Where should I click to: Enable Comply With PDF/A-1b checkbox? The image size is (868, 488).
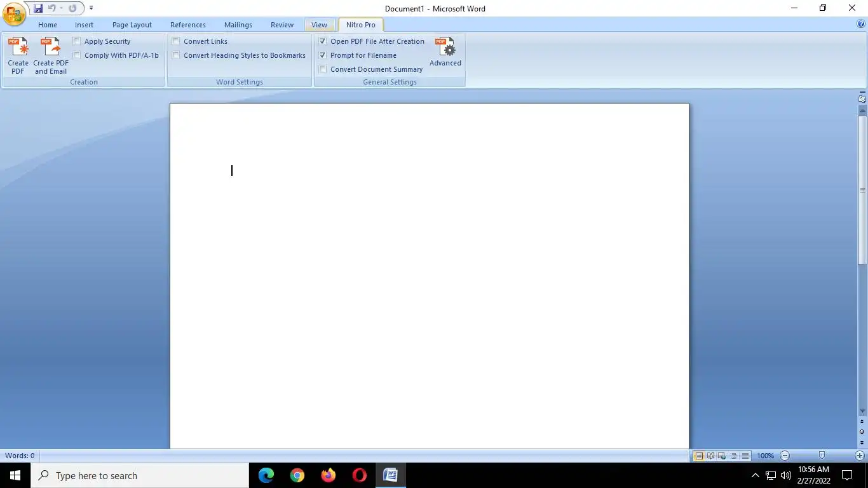pos(77,55)
